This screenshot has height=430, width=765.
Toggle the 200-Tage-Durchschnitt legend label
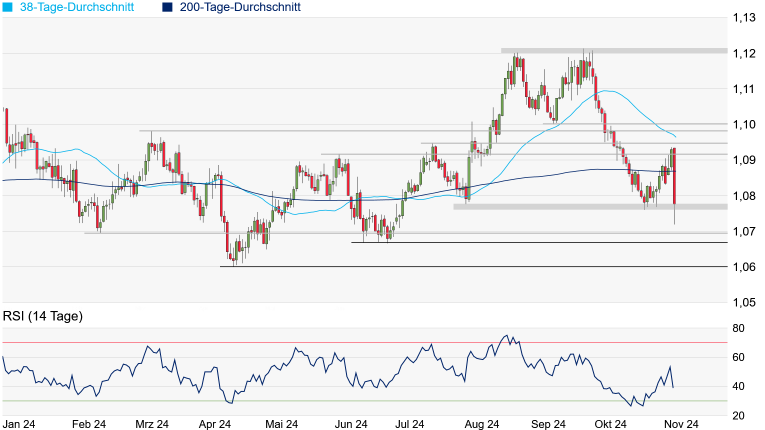pyautogui.click(x=240, y=7)
